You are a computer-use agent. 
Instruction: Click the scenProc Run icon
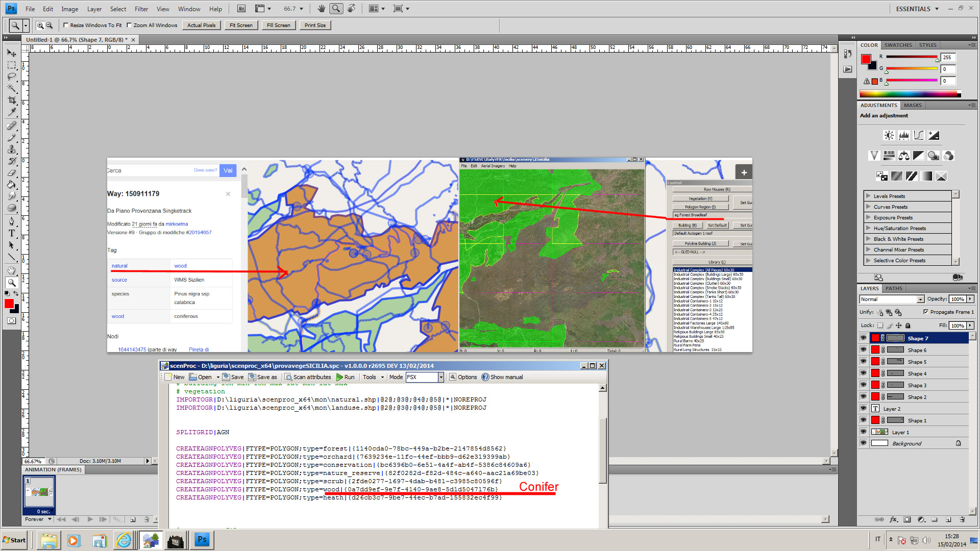339,378
